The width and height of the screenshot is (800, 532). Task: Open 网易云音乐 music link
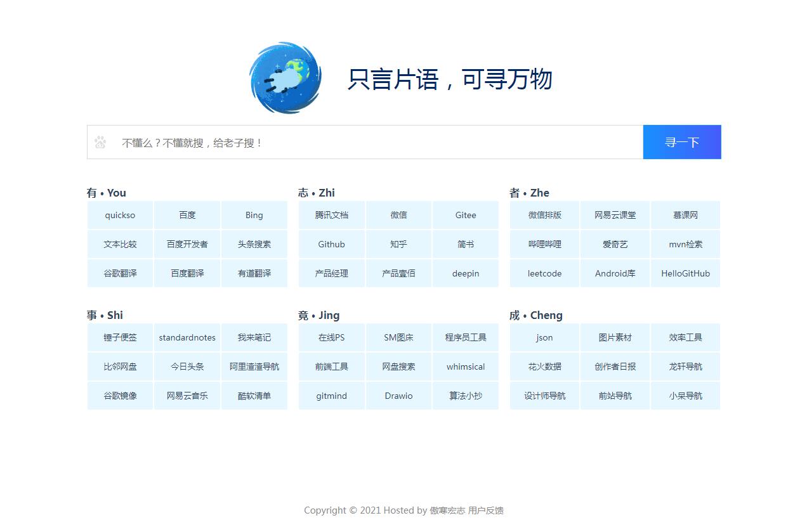[x=187, y=396]
